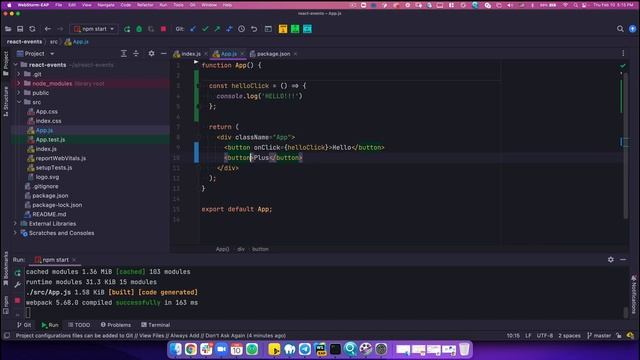Click the wrench icon in Run panel

[x=18, y=285]
